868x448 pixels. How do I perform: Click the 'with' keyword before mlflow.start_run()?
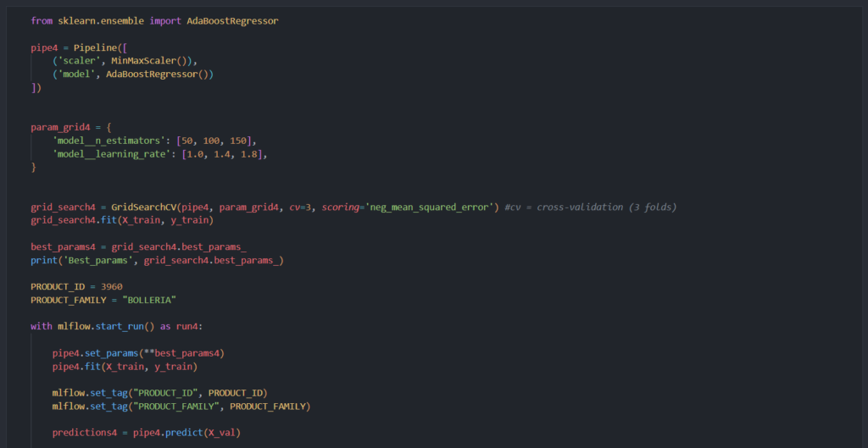(x=42, y=327)
